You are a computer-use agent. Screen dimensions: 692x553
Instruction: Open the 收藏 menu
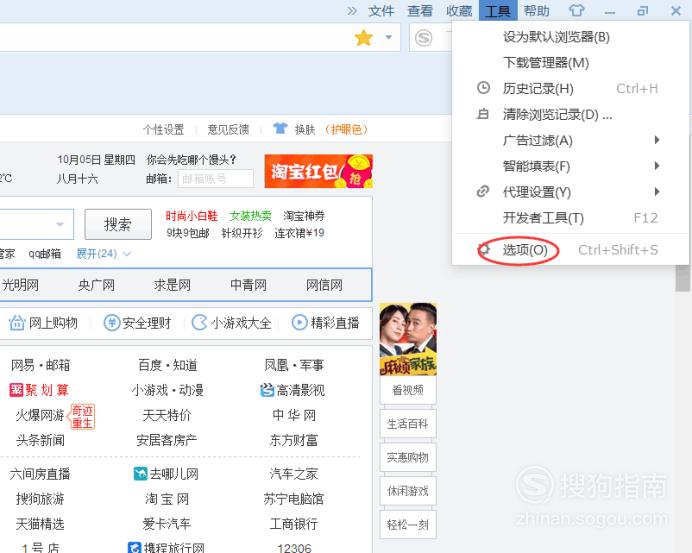(x=459, y=11)
